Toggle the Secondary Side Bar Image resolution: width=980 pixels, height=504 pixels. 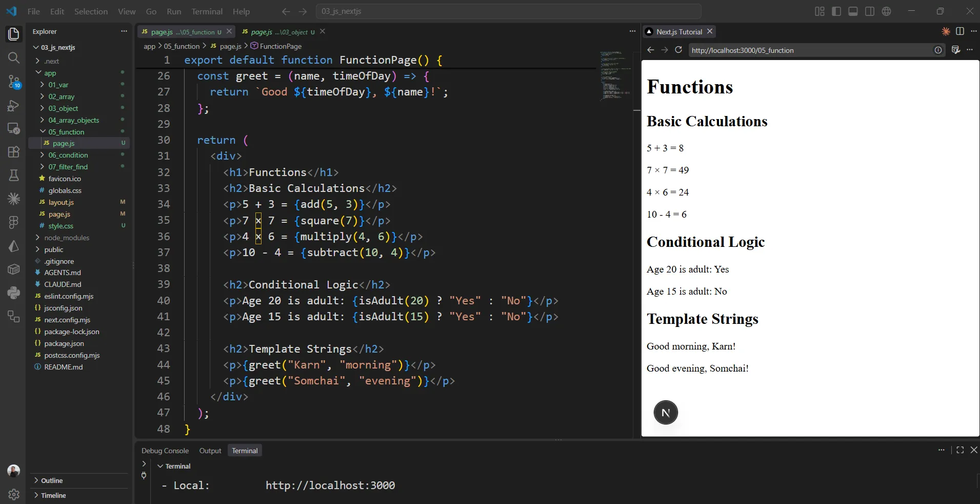[870, 11]
